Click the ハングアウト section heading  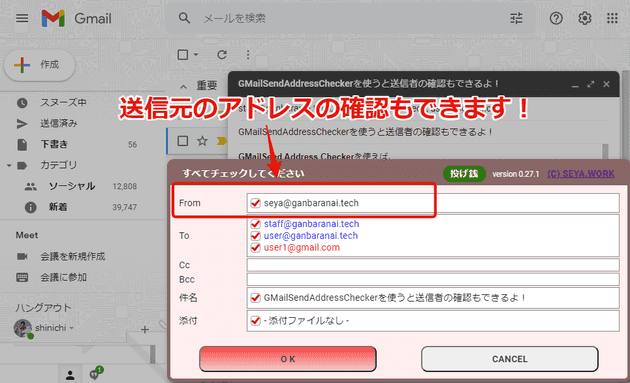43,308
